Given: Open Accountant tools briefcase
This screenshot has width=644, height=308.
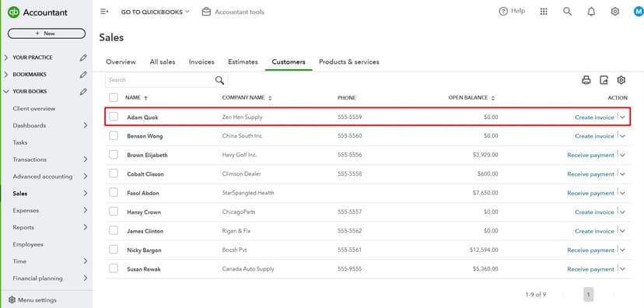Looking at the screenshot, I should [x=206, y=12].
